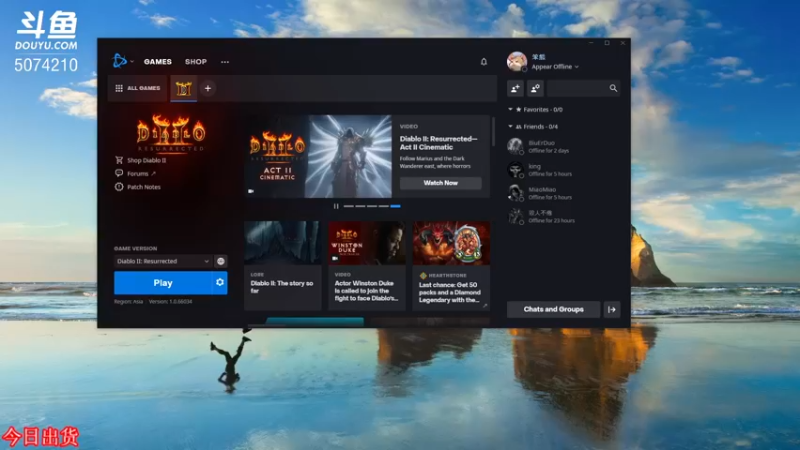Open the dropdown arrow next to Battle.net logo
Screen dimensions: 800x450
pos(132,62)
